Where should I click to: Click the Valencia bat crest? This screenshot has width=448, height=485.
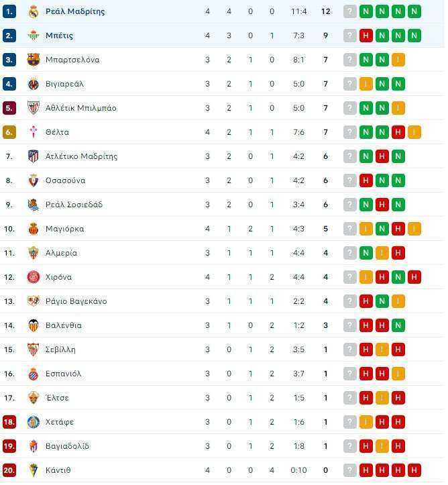pos(33,325)
